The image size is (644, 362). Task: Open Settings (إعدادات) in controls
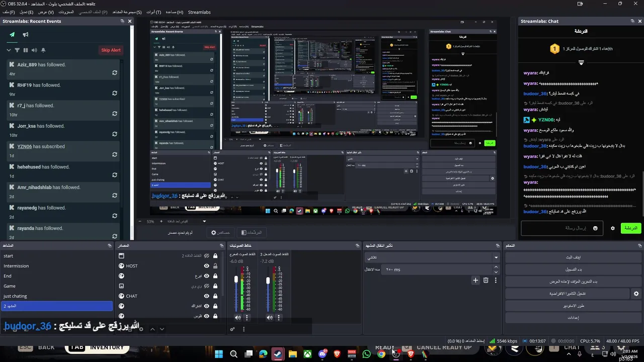point(574,318)
